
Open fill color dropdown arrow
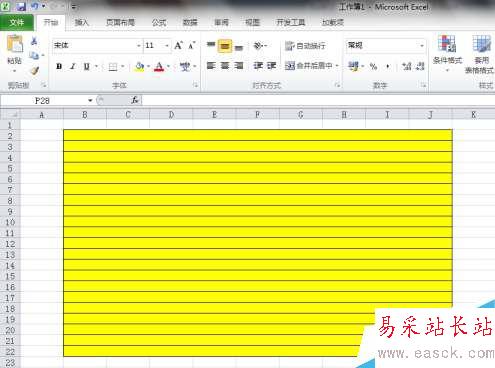pyautogui.click(x=148, y=66)
